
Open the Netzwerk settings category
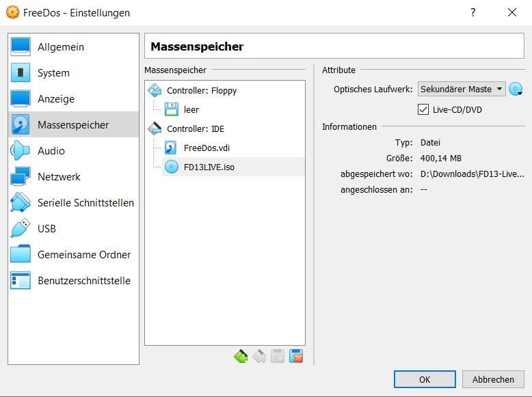[73, 176]
